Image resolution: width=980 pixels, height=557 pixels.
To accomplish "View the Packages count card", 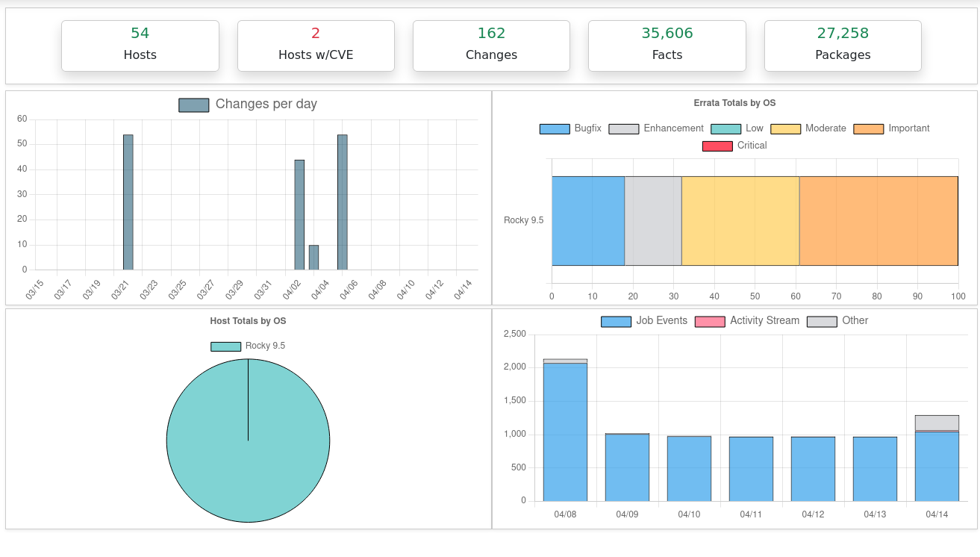I will pyautogui.click(x=843, y=46).
